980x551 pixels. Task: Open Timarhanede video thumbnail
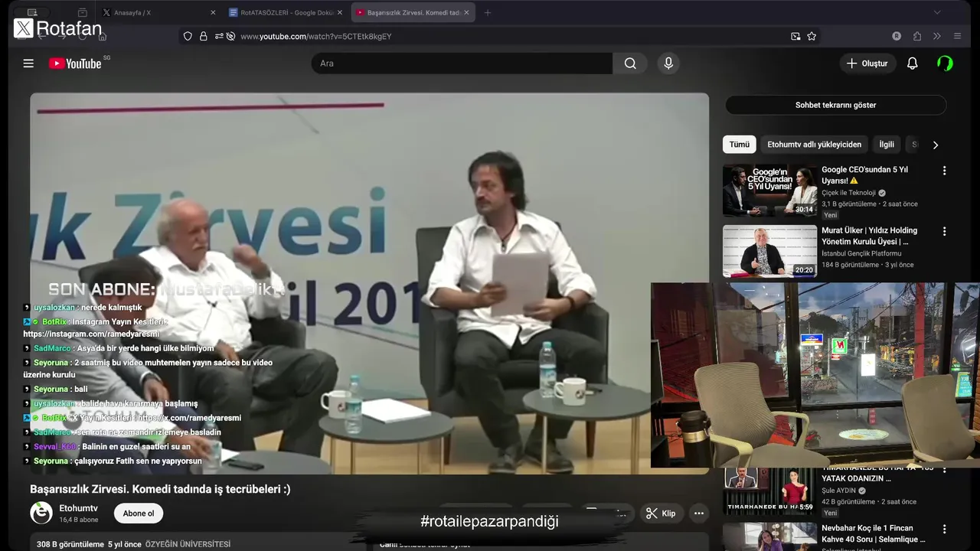[x=769, y=491]
